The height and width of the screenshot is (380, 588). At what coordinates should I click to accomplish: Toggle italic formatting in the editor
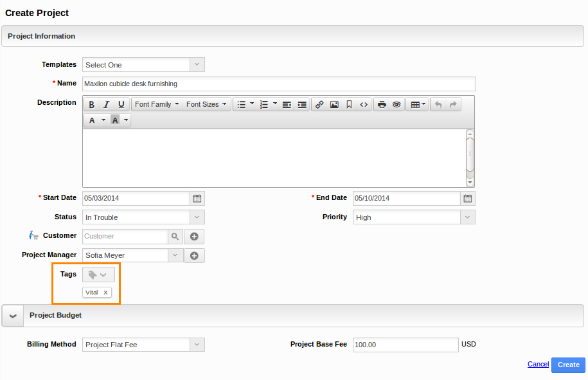[106, 104]
